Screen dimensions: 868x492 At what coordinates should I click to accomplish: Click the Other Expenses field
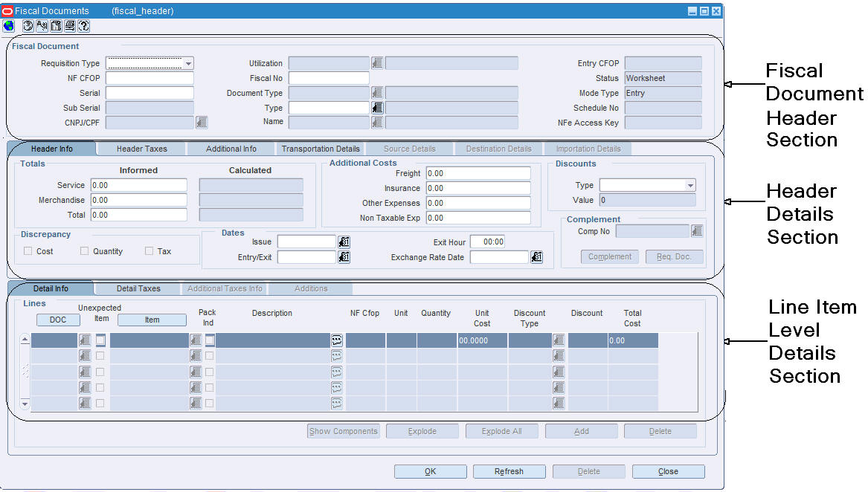point(478,203)
